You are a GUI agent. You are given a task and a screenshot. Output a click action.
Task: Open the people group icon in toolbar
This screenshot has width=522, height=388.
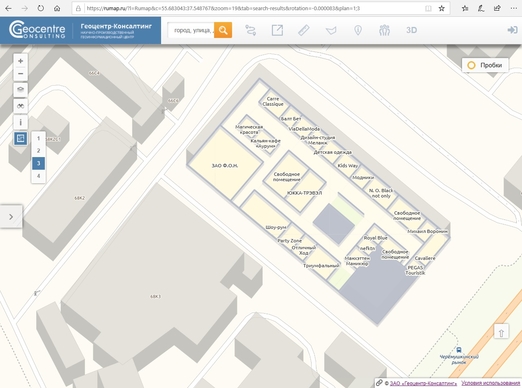point(384,30)
